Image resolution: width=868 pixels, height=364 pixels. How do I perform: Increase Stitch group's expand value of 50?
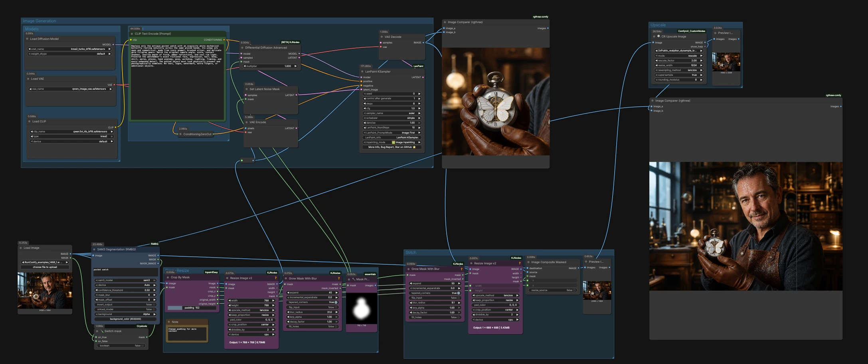[x=459, y=283]
